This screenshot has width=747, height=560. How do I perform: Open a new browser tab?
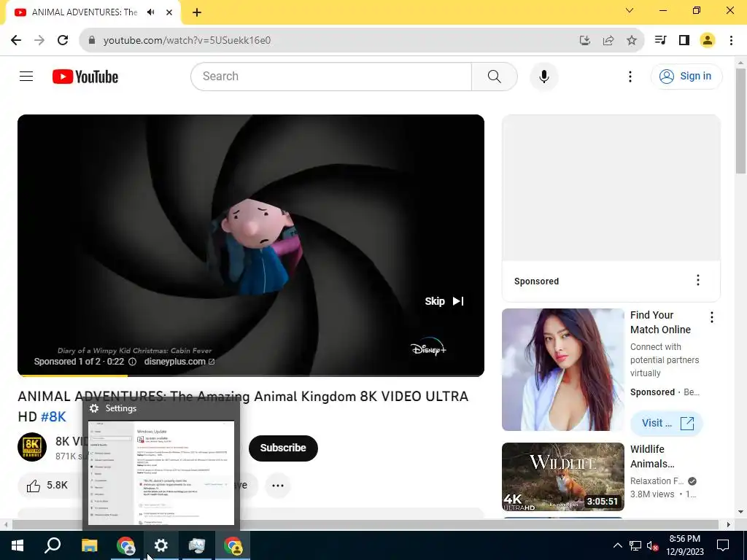click(197, 12)
